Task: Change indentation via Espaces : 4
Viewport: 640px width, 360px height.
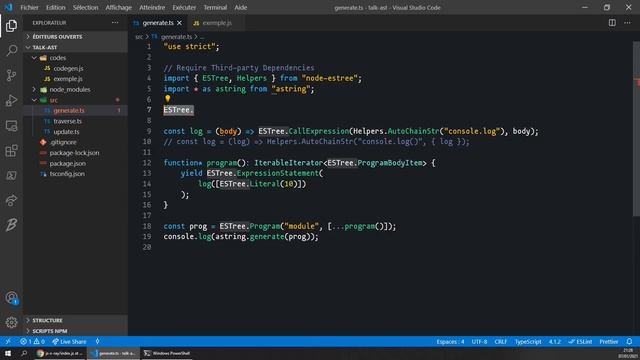Action: point(450,342)
